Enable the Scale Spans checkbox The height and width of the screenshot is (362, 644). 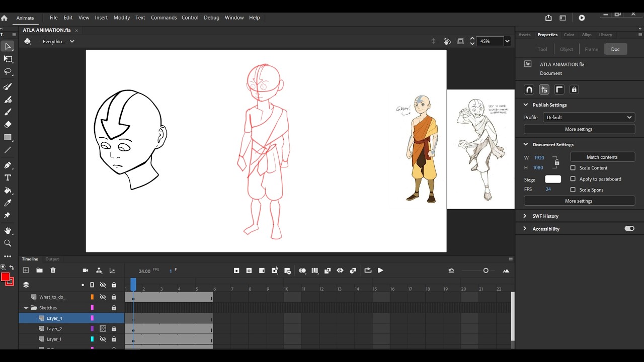[x=573, y=190]
